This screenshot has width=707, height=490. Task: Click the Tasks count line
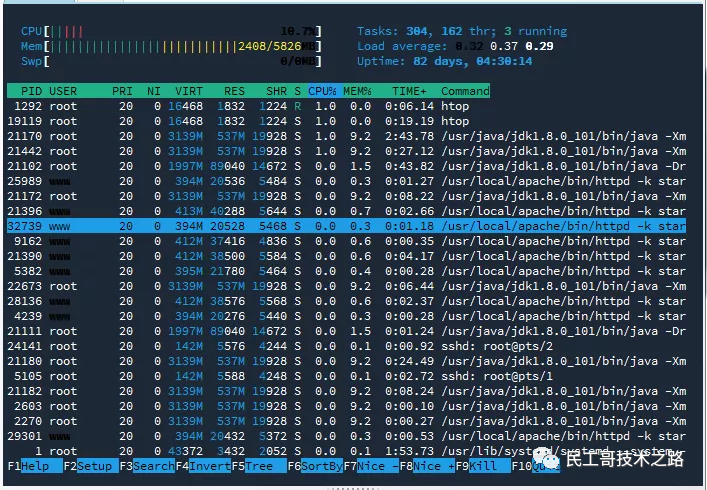pyautogui.click(x=462, y=31)
